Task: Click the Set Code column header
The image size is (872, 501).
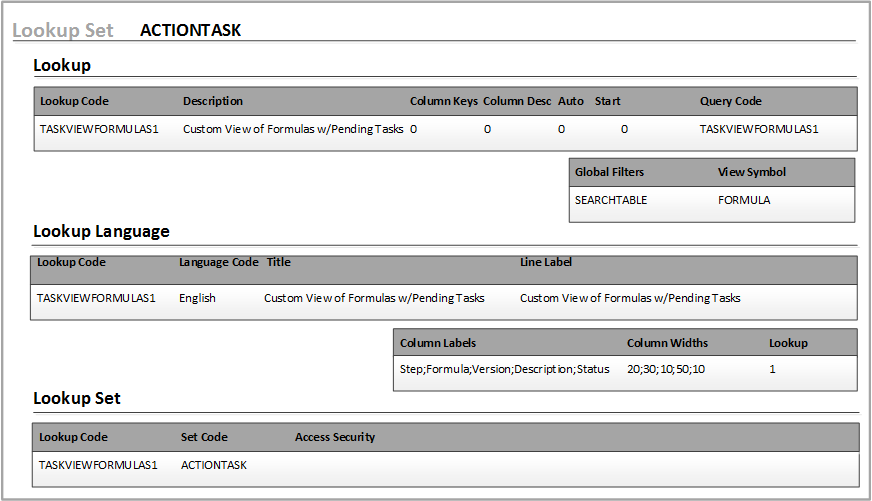Action: (x=204, y=437)
